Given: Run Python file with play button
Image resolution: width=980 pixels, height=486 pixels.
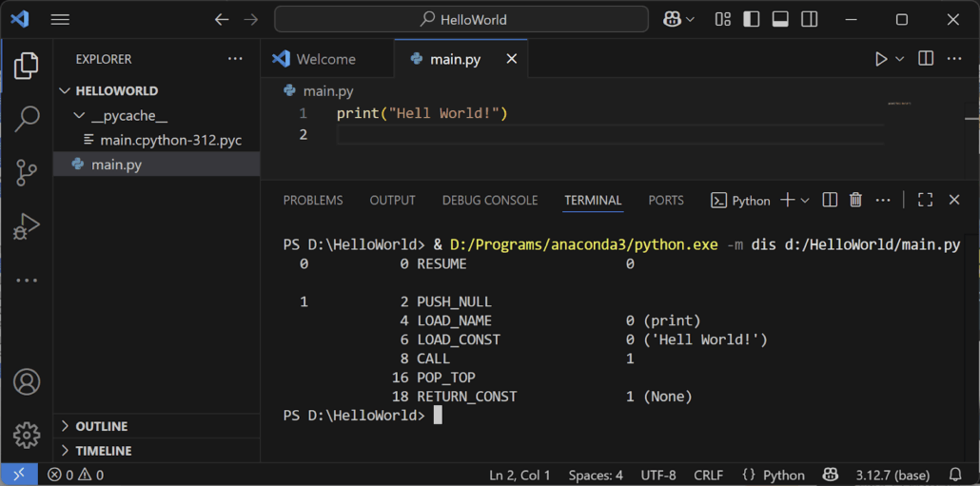Looking at the screenshot, I should [881, 59].
